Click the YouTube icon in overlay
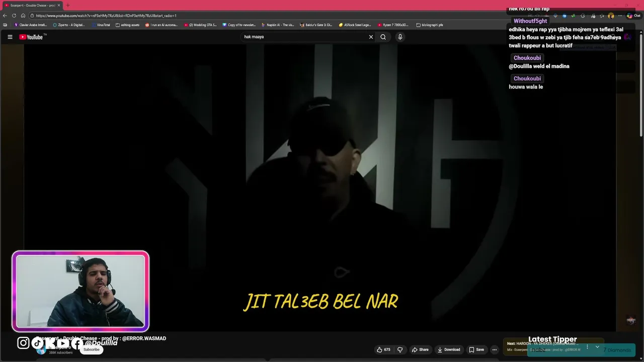Viewport: 644px width, 362px height. point(63,343)
